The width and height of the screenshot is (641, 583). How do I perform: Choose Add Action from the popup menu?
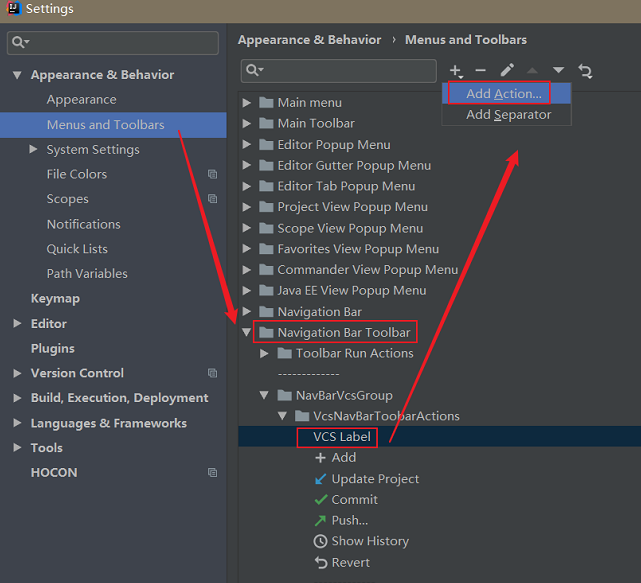(x=504, y=94)
